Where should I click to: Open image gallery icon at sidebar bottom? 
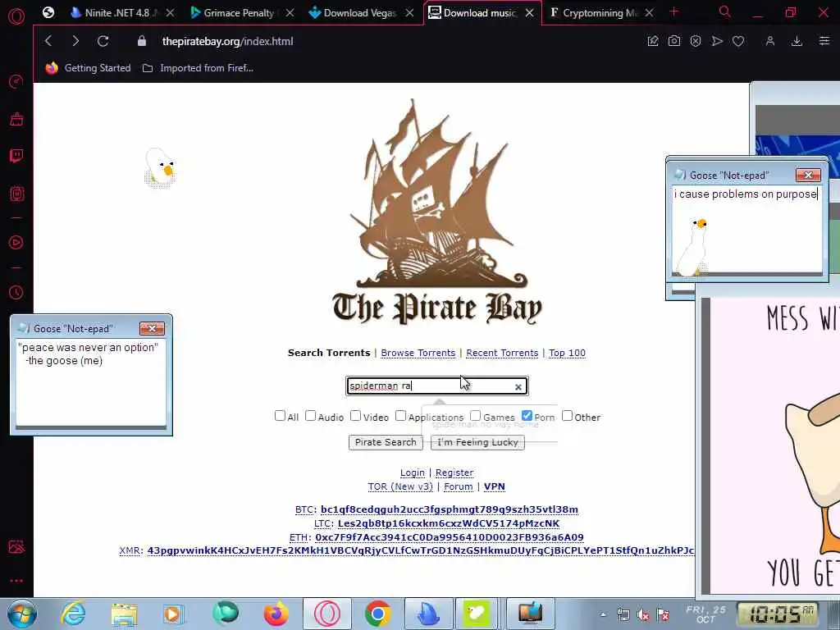pyautogui.click(x=16, y=546)
